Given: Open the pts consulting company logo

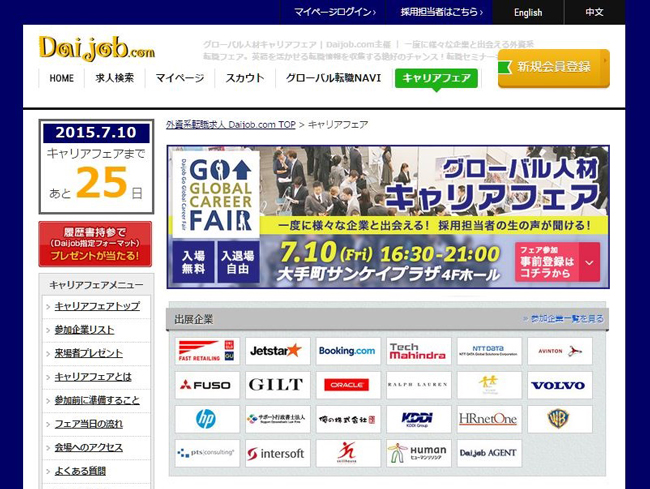Looking at the screenshot, I should [x=207, y=453].
